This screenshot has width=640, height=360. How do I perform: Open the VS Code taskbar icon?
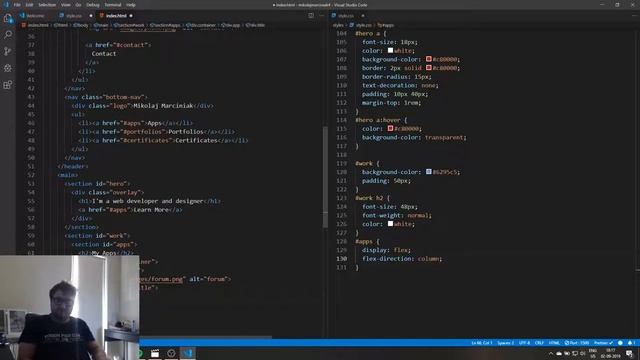click(x=187, y=353)
